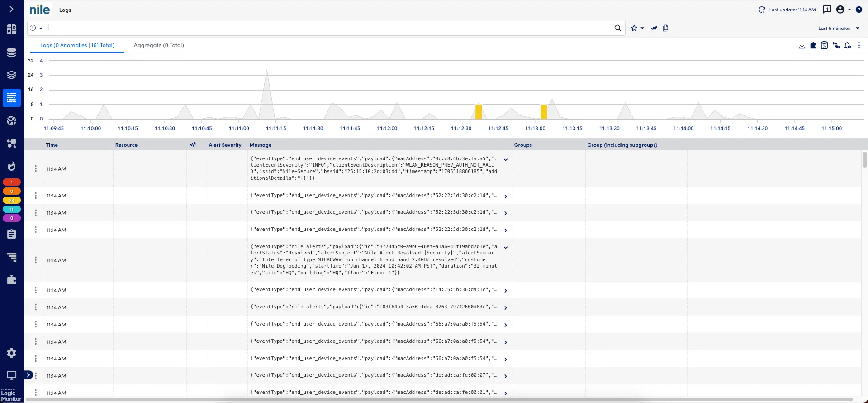Sort by the Time column header
The height and width of the screenshot is (403, 868).
pos(52,145)
